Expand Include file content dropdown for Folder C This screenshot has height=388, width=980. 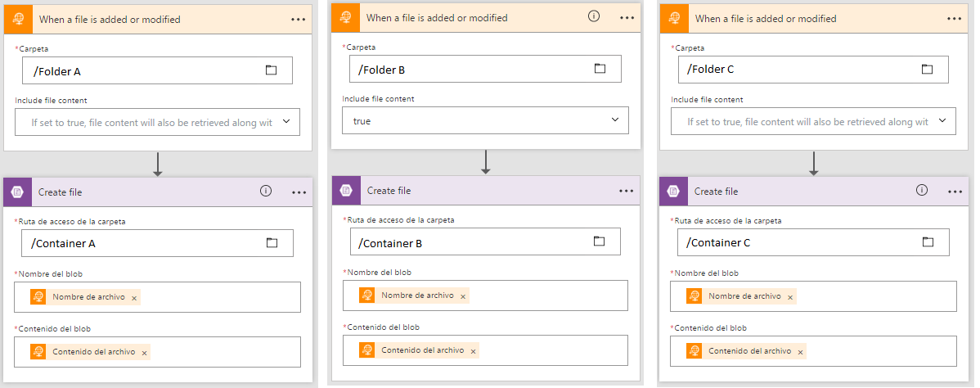942,121
